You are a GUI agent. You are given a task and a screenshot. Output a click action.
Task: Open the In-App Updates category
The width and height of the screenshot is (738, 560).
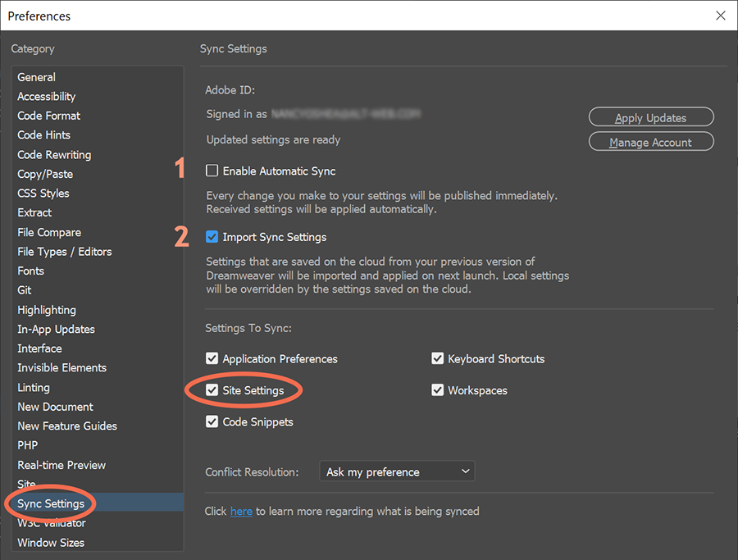point(98,330)
